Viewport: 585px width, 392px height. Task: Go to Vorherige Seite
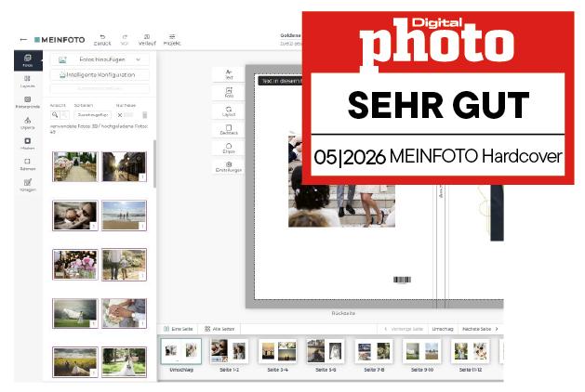[404, 329]
